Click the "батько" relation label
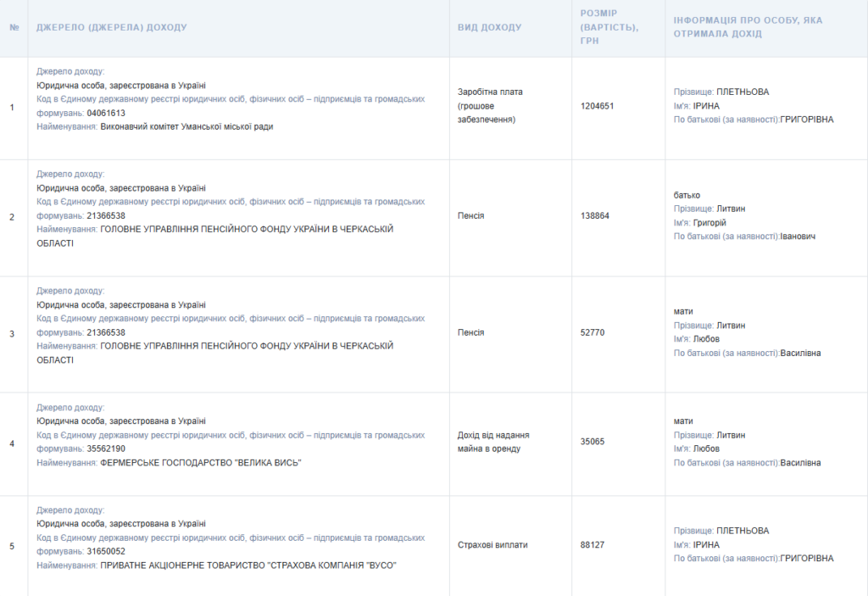 [x=687, y=195]
